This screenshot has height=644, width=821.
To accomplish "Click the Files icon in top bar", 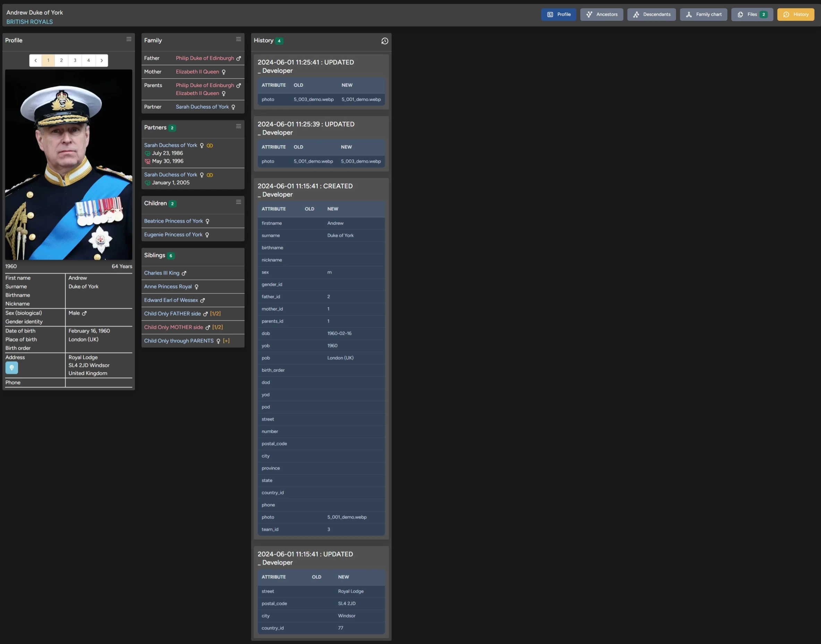I will [x=740, y=14].
